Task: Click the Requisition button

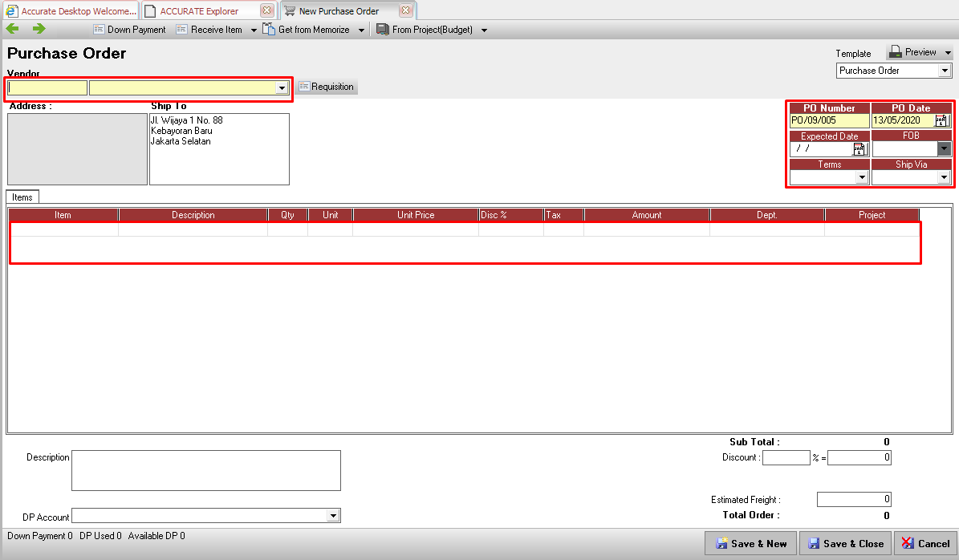Action: [326, 87]
